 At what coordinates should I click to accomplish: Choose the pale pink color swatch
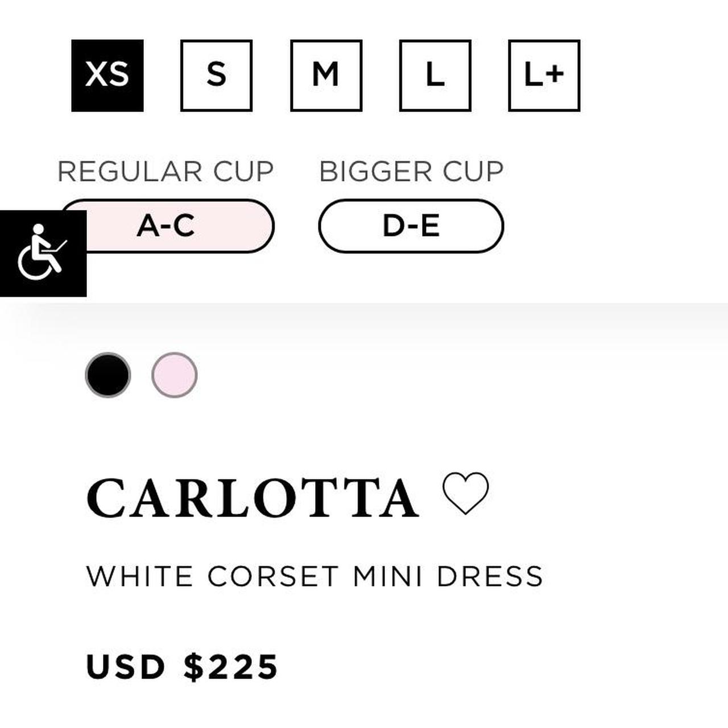[x=175, y=375]
